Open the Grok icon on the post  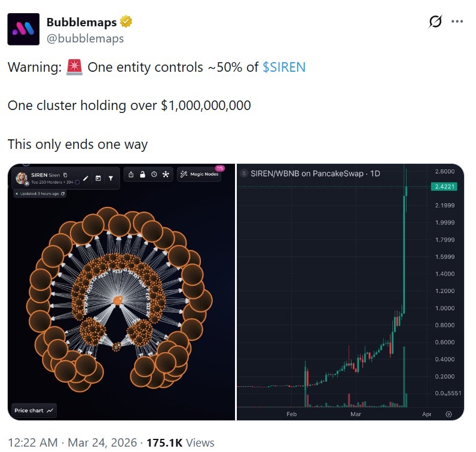point(436,22)
